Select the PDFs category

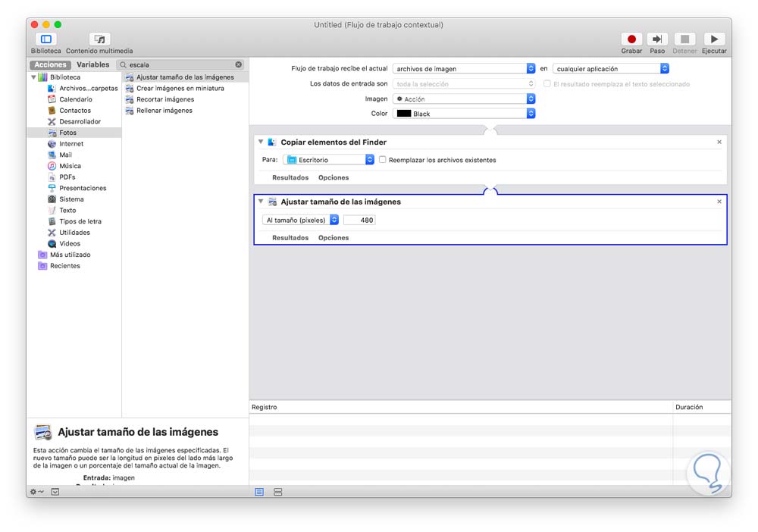coord(62,177)
